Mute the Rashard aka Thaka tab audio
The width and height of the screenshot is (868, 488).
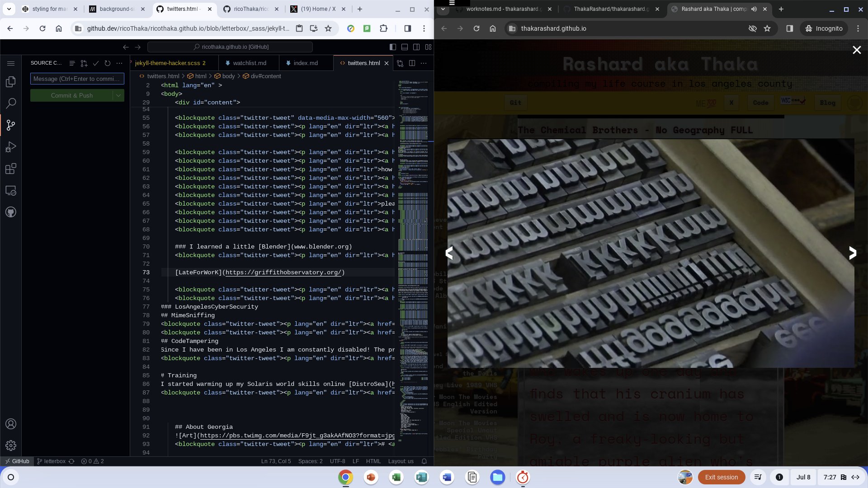click(754, 9)
